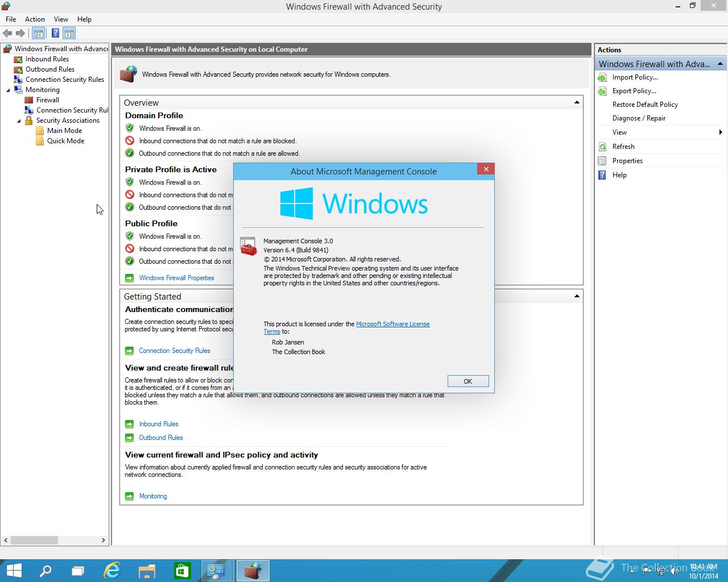Collapse the Security Associations tree node

[19, 120]
